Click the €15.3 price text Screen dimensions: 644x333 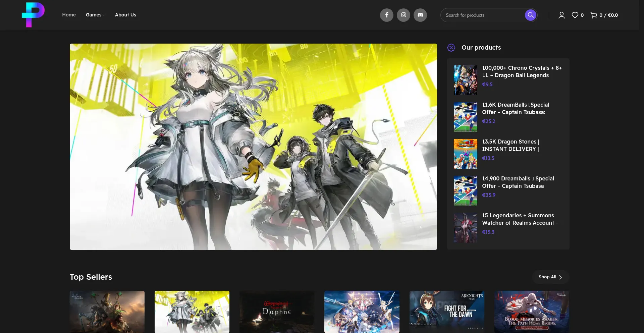[488, 232]
